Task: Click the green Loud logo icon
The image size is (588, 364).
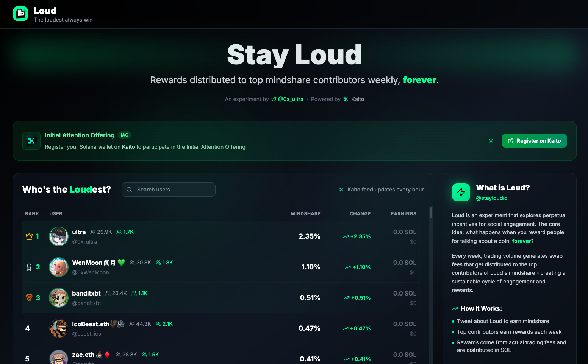Action: tap(20, 14)
